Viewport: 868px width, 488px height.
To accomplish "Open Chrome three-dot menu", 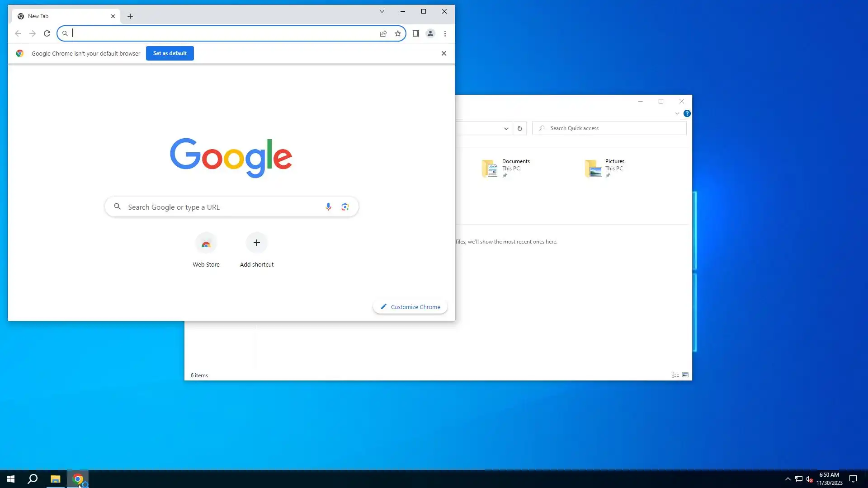I will point(445,33).
